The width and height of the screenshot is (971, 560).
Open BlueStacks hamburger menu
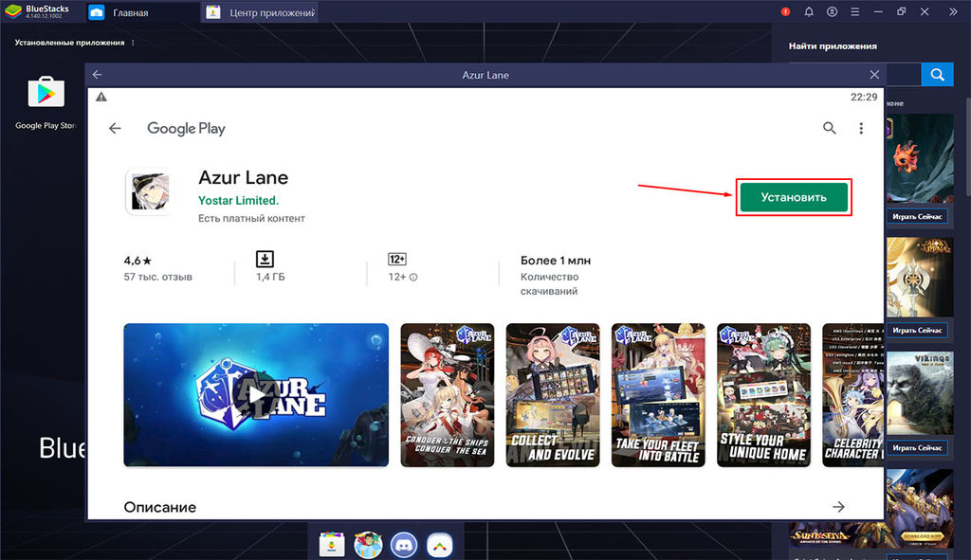click(x=854, y=11)
